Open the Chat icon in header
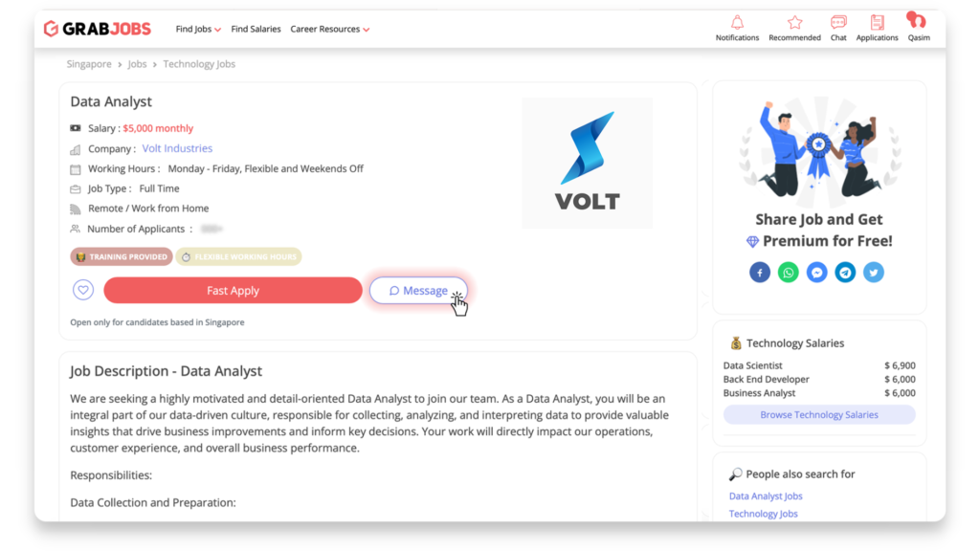980x551 pixels. point(838,23)
